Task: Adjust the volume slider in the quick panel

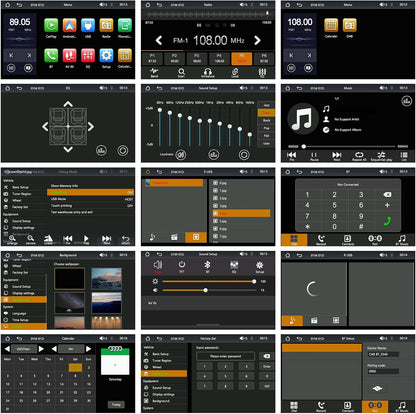Action: (x=209, y=290)
